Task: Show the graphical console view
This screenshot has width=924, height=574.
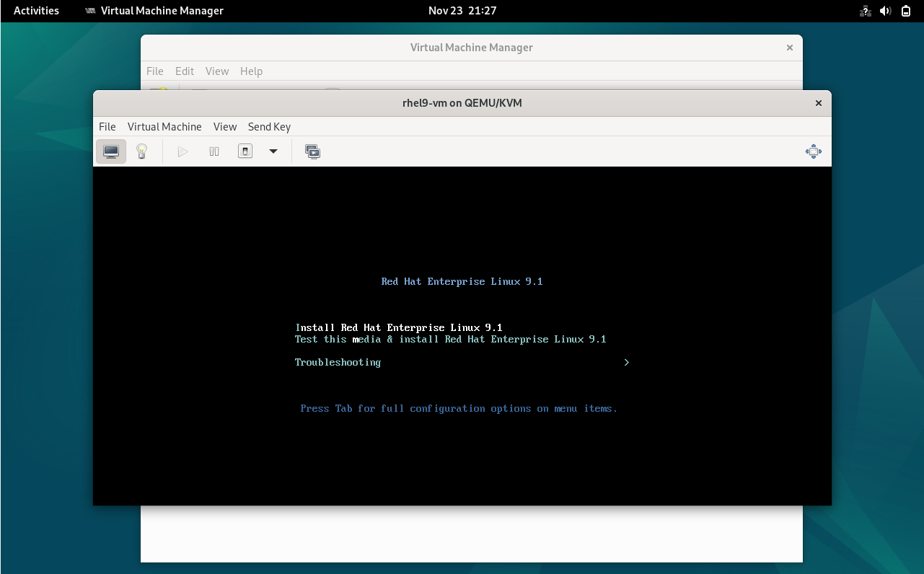Action: click(x=111, y=151)
